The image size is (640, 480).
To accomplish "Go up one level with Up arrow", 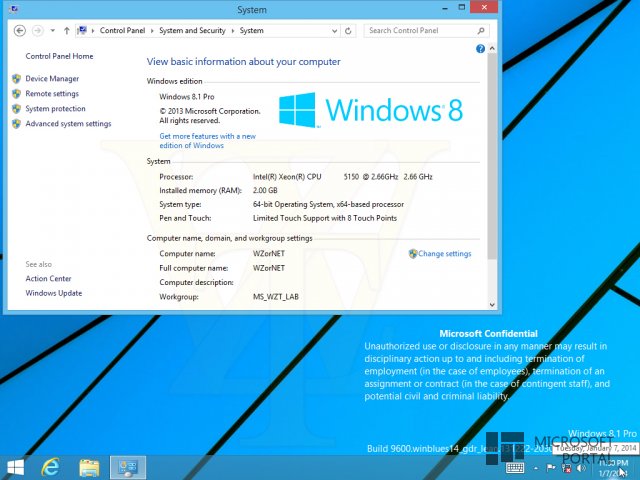I will [x=67, y=31].
